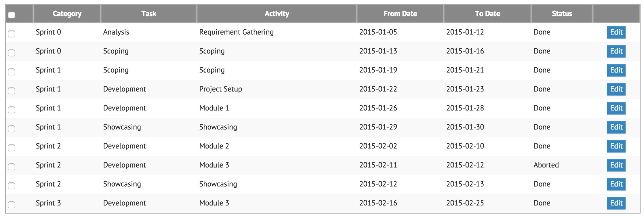The width and height of the screenshot is (644, 217).
Task: Edit the Project Setup activity
Action: coord(616,89)
